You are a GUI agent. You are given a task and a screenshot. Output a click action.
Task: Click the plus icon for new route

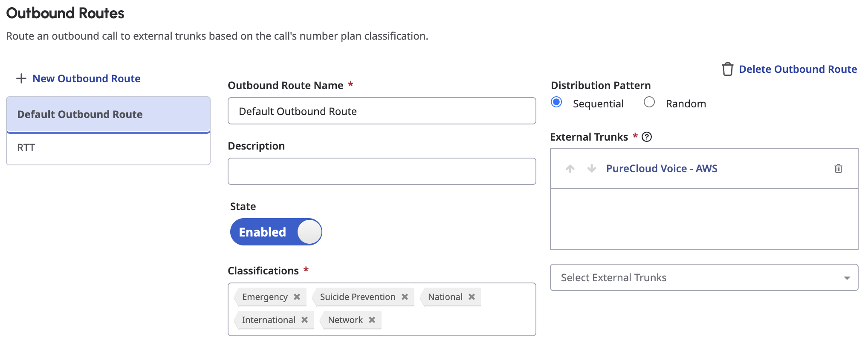(21, 79)
